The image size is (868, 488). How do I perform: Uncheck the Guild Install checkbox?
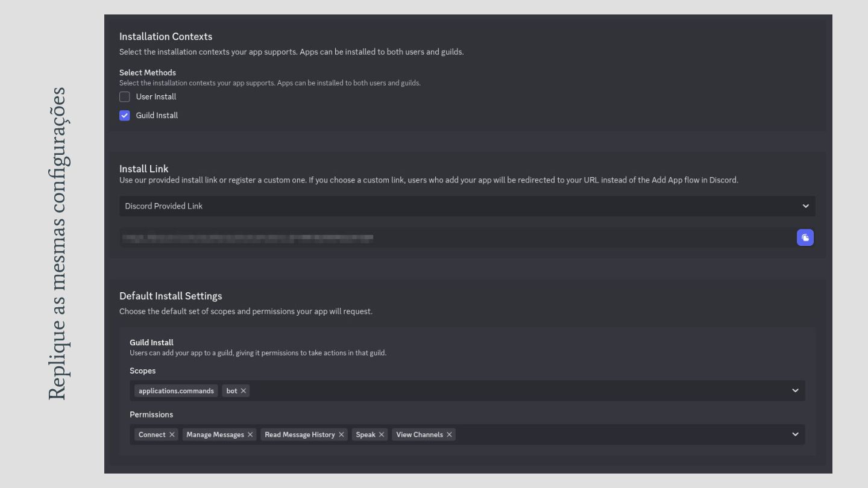point(125,116)
